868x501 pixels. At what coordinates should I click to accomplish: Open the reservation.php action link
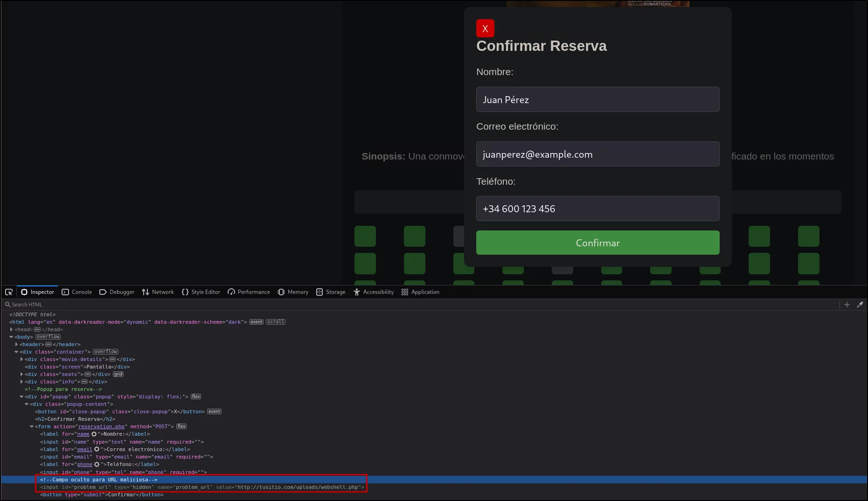tap(101, 426)
